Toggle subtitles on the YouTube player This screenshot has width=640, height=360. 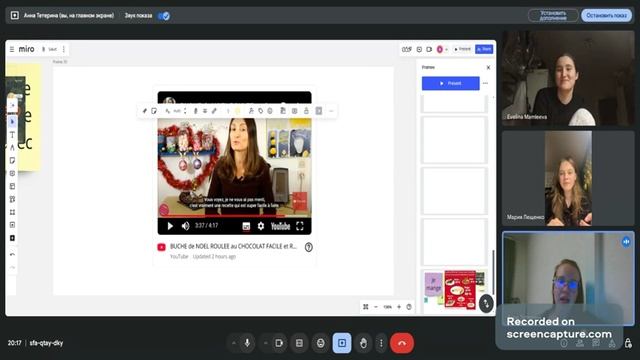click(x=246, y=226)
